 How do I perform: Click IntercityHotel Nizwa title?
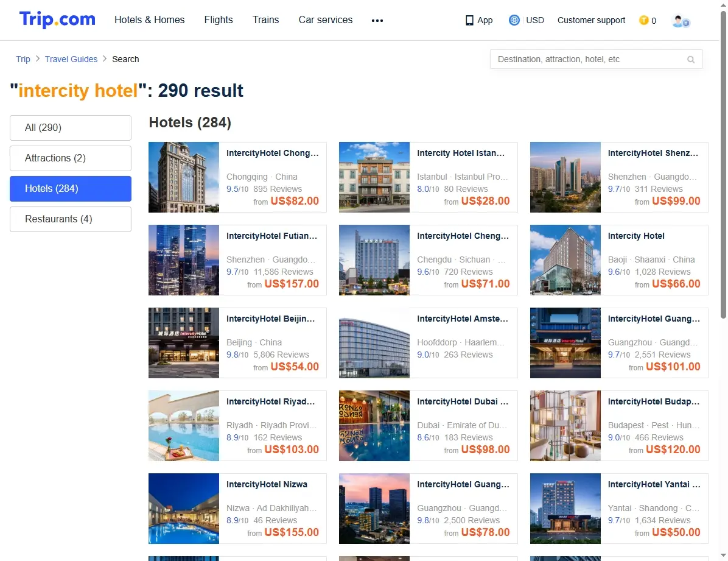[x=267, y=484]
